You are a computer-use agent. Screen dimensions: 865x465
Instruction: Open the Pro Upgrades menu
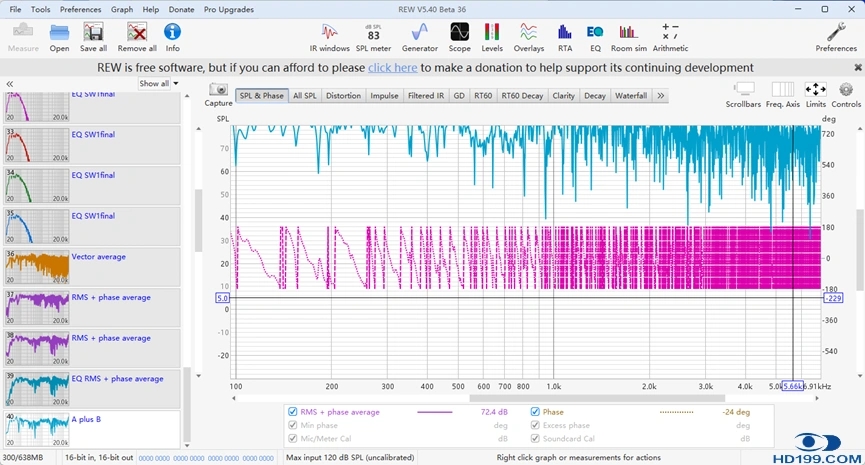pyautogui.click(x=229, y=9)
